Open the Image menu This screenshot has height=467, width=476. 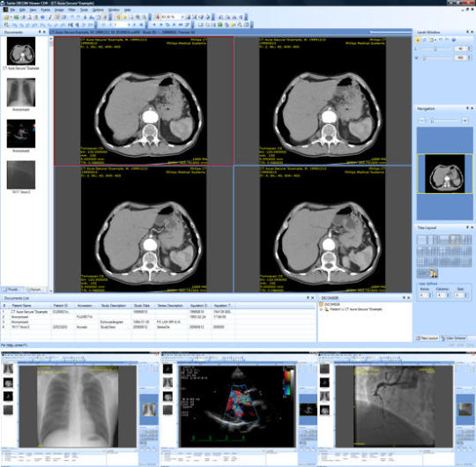pos(59,10)
